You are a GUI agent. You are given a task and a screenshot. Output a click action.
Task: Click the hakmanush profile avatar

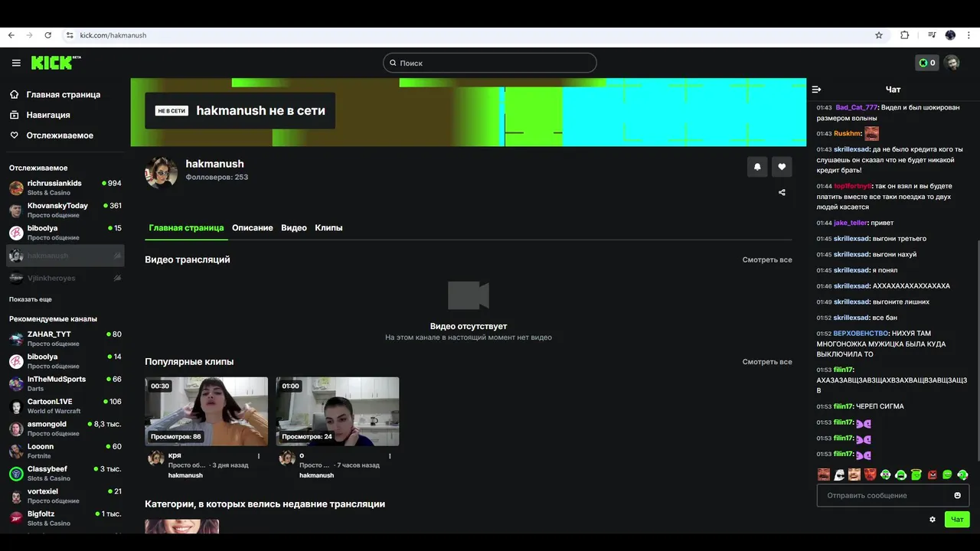pyautogui.click(x=161, y=172)
